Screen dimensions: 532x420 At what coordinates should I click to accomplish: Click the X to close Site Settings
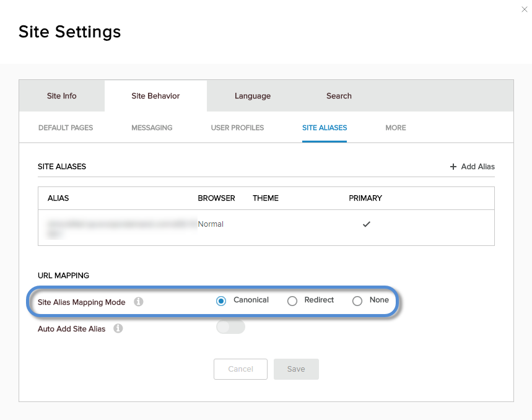[524, 9]
